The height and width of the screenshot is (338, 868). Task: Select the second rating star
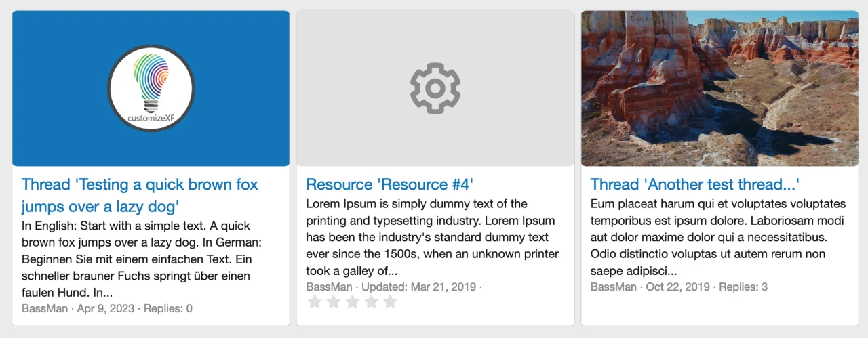333,301
